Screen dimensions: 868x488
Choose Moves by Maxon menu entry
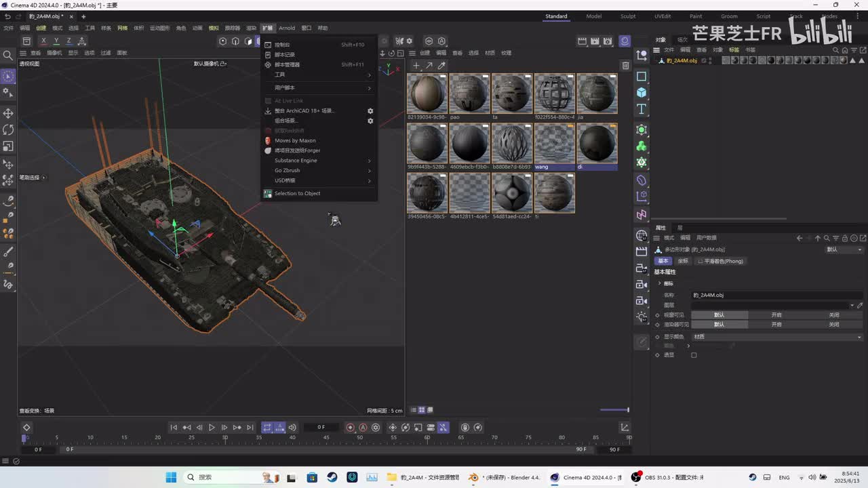[295, 140]
